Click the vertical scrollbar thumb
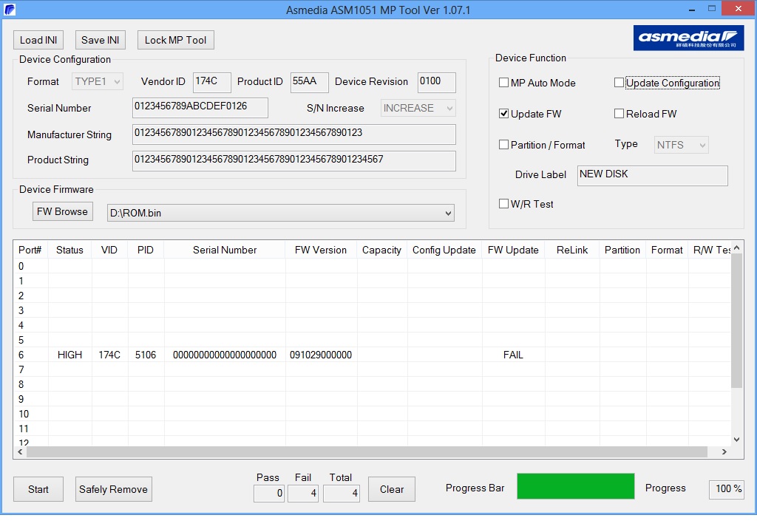The height and width of the screenshot is (532, 757). [x=736, y=321]
